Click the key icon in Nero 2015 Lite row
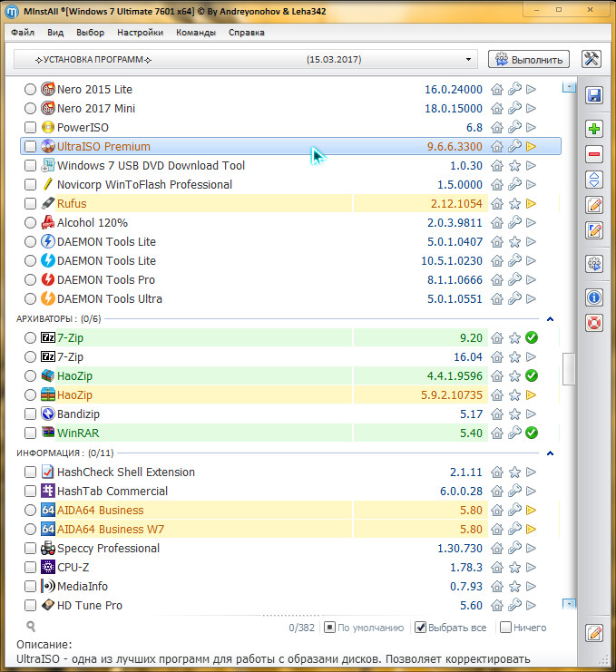The width and height of the screenshot is (616, 672). 514,89
